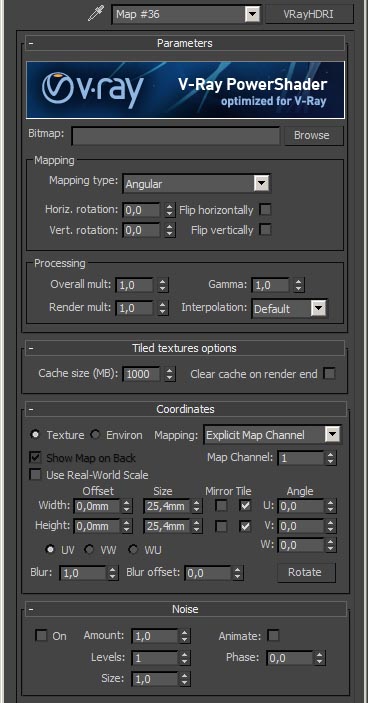Turn On the Noise checkbox
Image resolution: width=368 pixels, height=703 pixels.
pyautogui.click(x=41, y=635)
